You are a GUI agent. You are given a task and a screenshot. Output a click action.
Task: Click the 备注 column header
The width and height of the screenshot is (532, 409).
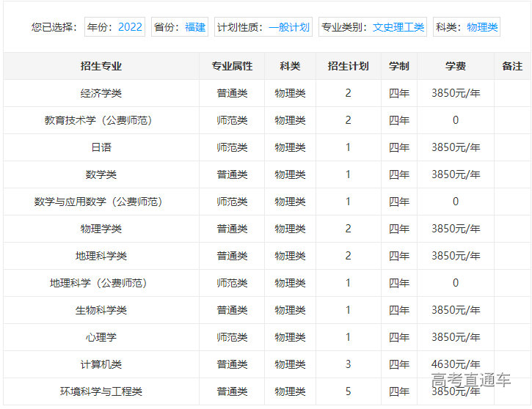pos(512,66)
